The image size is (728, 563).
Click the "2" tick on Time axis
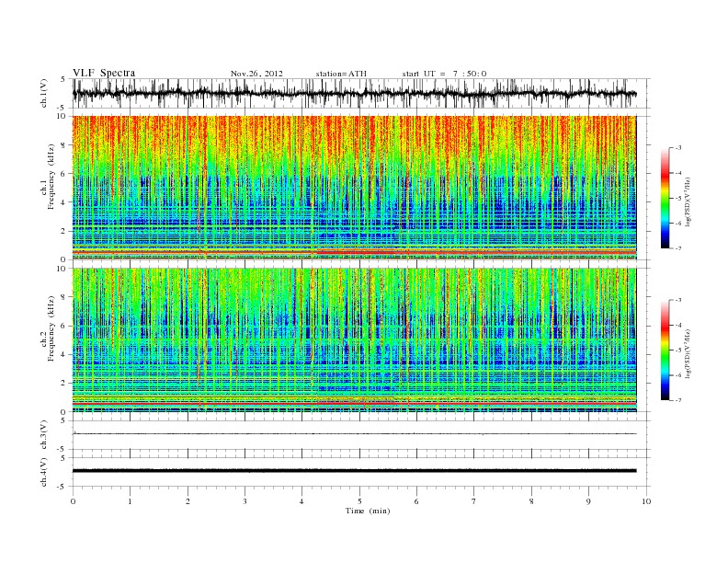(x=188, y=501)
